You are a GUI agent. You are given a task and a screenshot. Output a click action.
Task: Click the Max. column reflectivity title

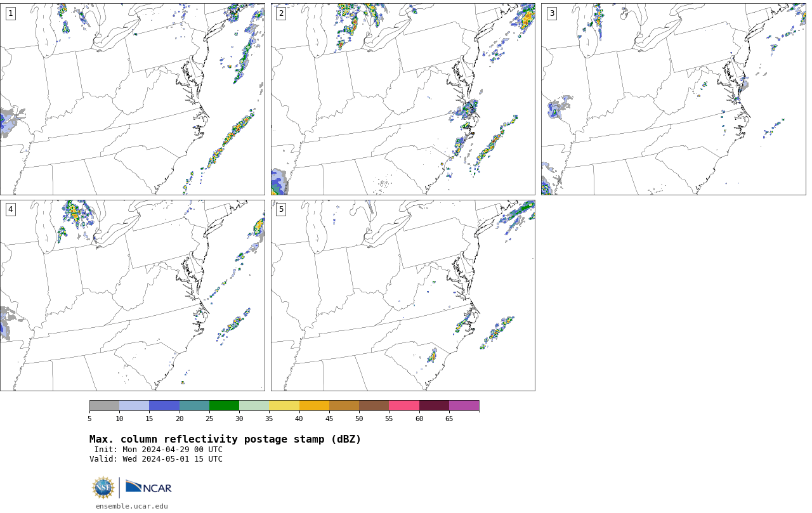tap(225, 439)
